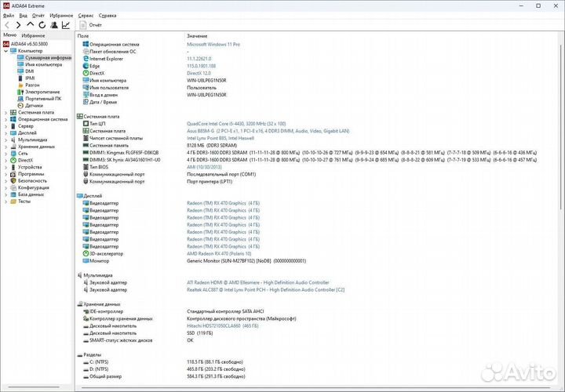
Task: Click the DMI tree item icon
Action: coord(20,71)
